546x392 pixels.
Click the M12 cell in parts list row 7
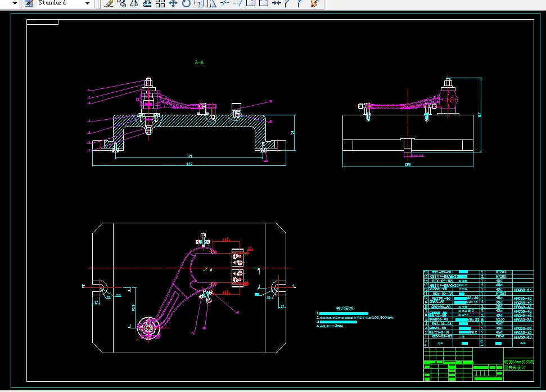click(467, 311)
